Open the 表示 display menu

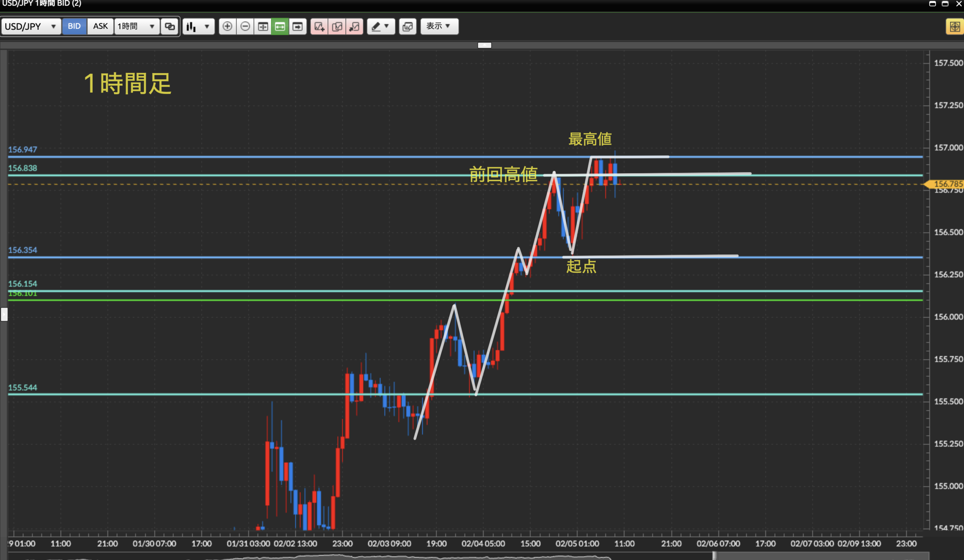click(x=439, y=26)
